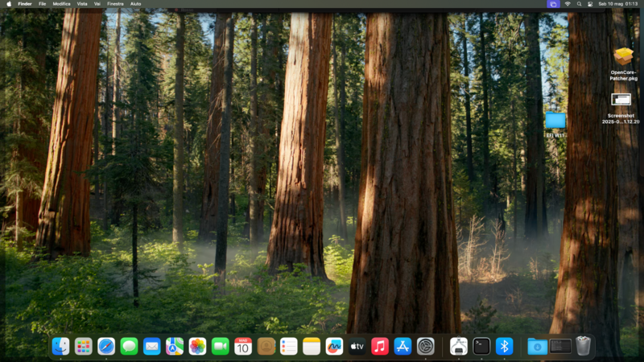Open the Apple menu
The image size is (644, 362).
click(7, 4)
